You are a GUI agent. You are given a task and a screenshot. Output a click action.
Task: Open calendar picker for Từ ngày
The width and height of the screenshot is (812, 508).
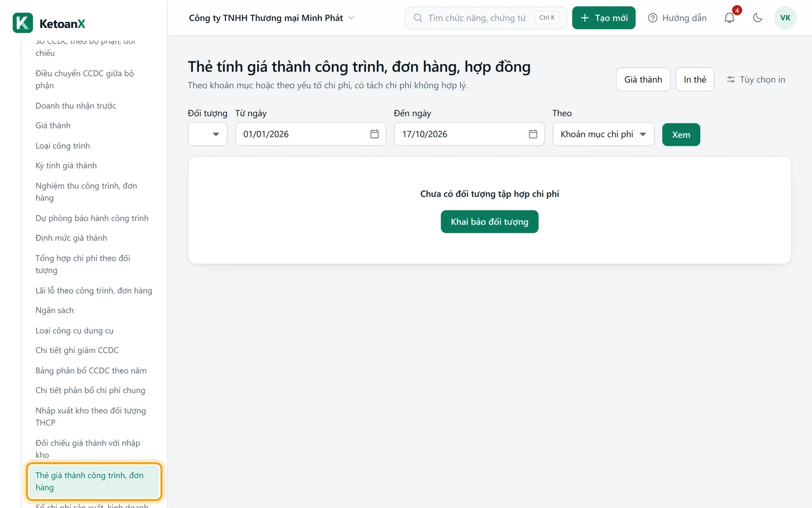pyautogui.click(x=375, y=134)
